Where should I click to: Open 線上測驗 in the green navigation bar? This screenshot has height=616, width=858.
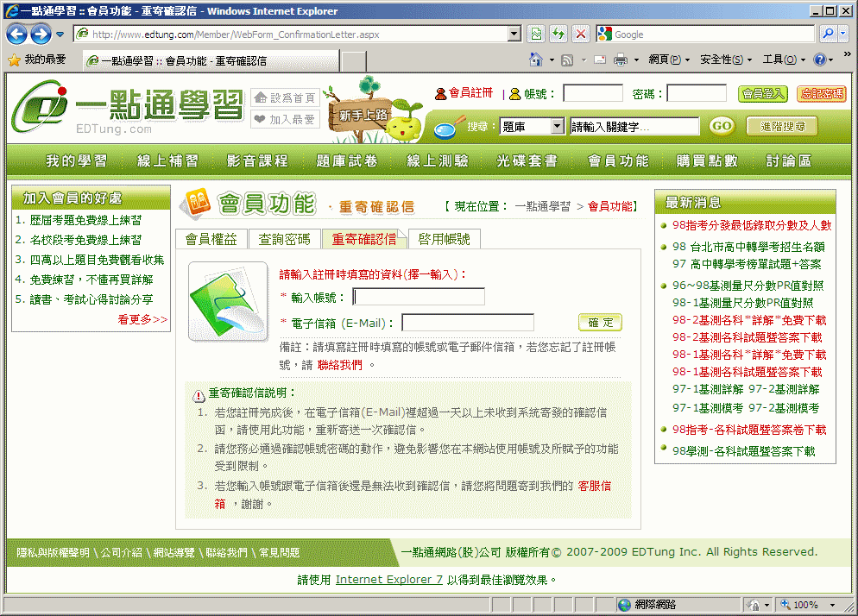pyautogui.click(x=438, y=161)
